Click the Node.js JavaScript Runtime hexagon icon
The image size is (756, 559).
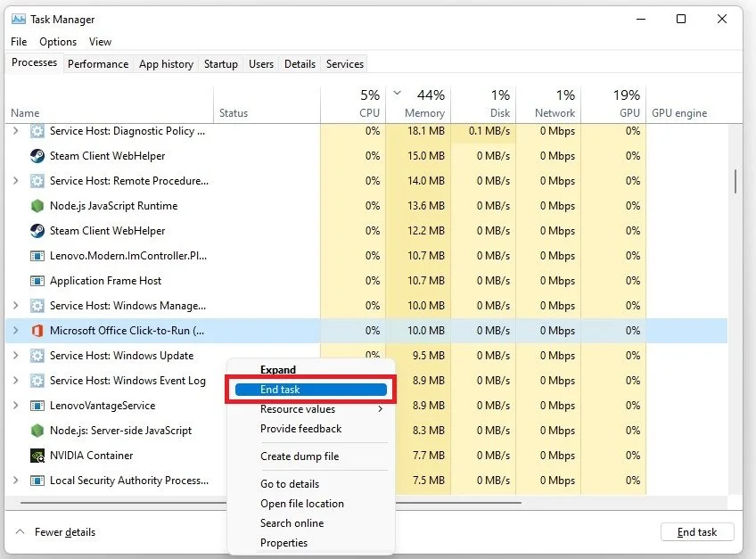tap(37, 206)
